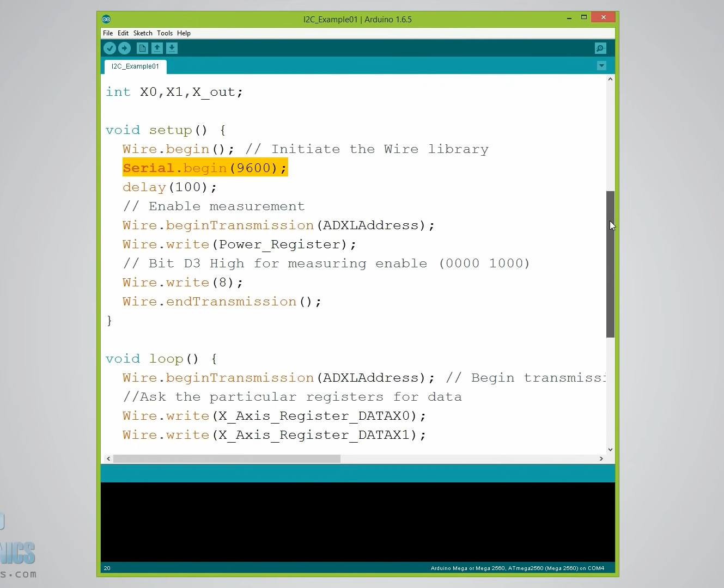The width and height of the screenshot is (724, 588).
Task: Open the Help menu
Action: pyautogui.click(x=184, y=33)
